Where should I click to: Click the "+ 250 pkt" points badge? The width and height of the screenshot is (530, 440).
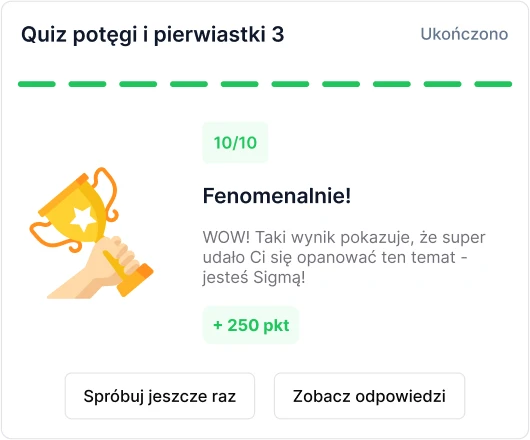pos(251,325)
